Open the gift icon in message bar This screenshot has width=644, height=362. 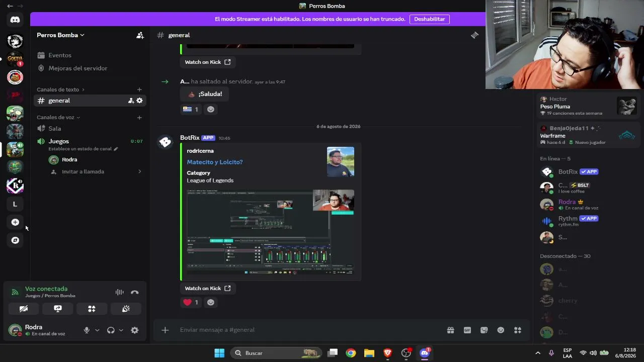tap(450, 330)
